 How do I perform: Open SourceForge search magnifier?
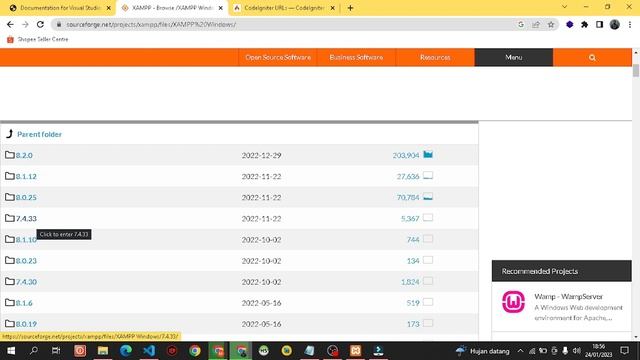[592, 58]
